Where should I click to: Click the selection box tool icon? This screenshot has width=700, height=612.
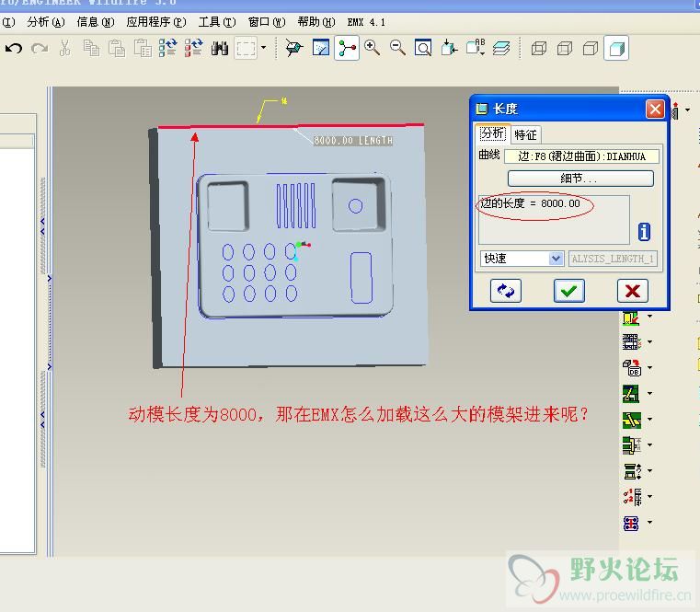246,48
